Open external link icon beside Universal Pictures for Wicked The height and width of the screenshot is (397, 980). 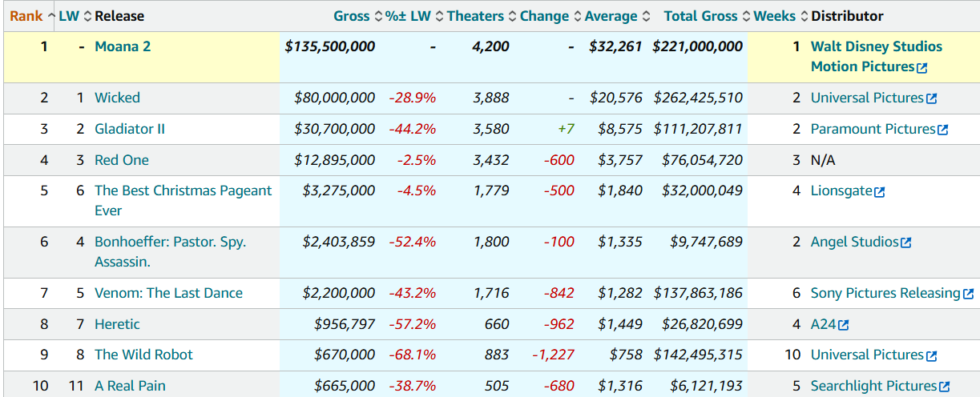coord(931,98)
